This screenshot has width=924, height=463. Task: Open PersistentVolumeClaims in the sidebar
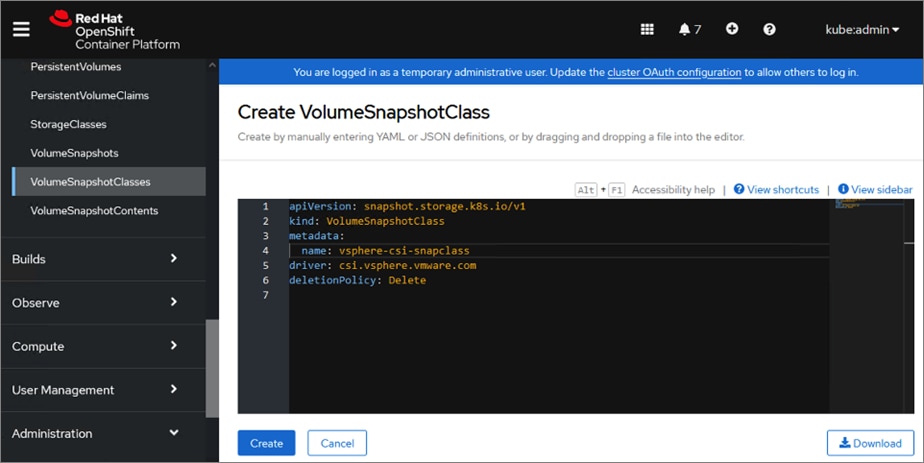[x=90, y=95]
